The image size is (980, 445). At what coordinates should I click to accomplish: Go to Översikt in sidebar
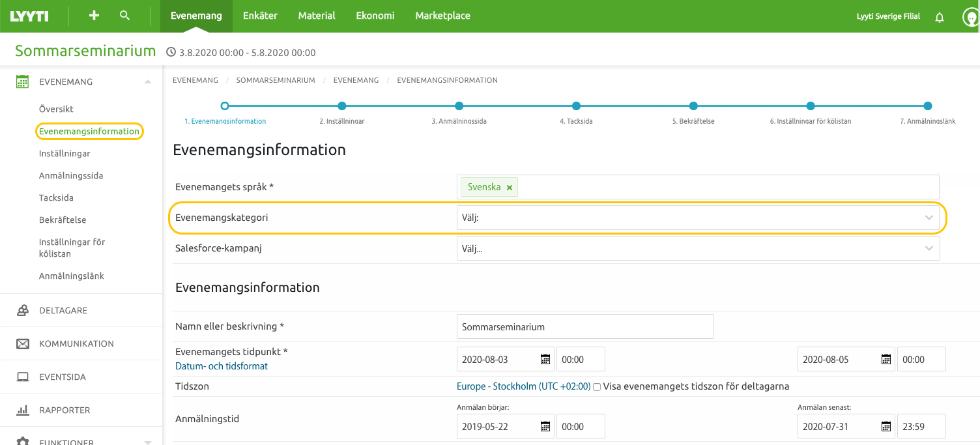click(56, 109)
